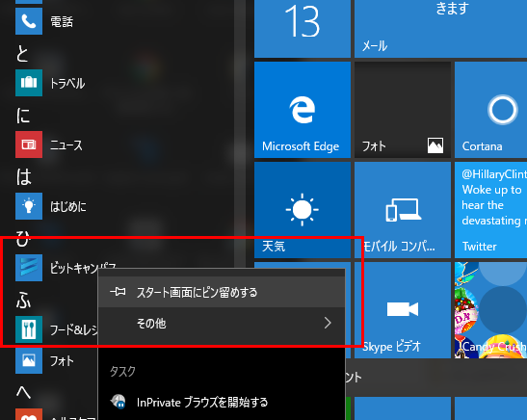Open the Cortana tile

[x=490, y=110]
